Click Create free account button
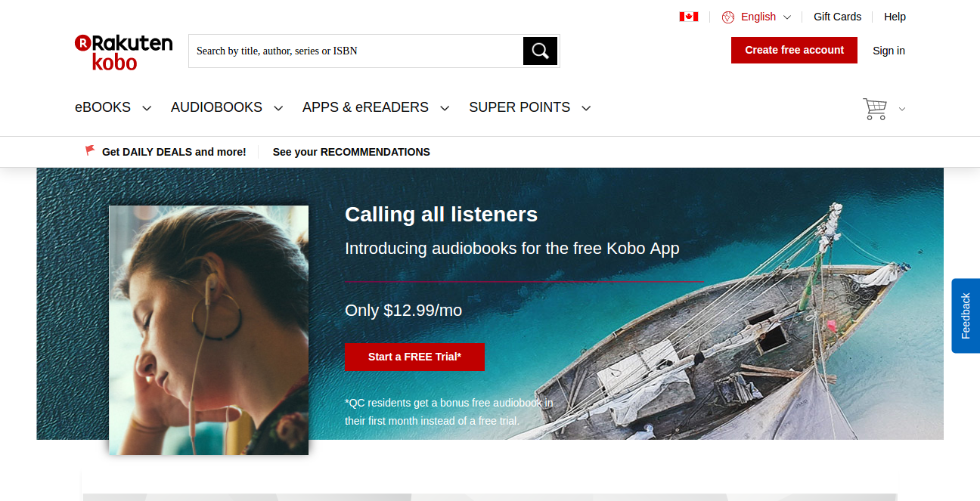This screenshot has height=501, width=980. coord(794,50)
